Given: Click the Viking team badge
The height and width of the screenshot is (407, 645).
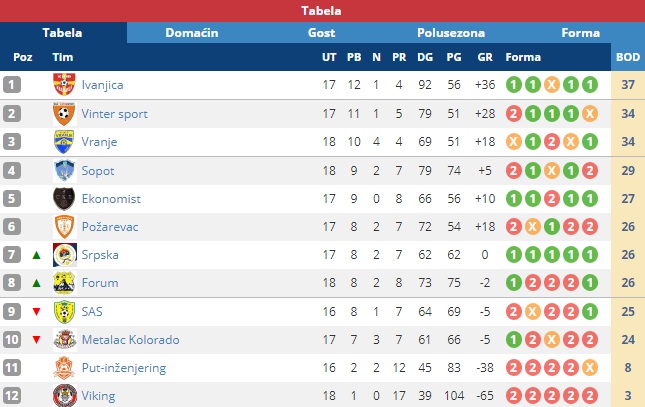Looking at the screenshot, I should point(65,395).
